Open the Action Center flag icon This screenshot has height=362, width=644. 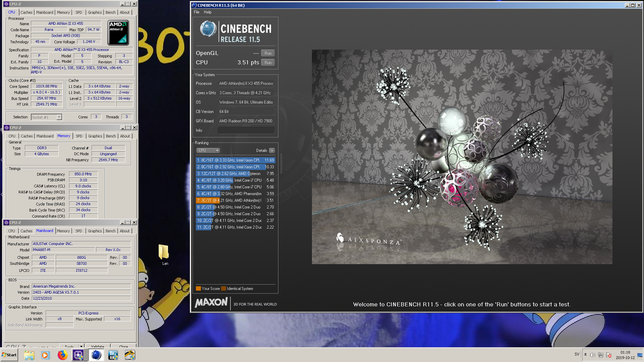(x=609, y=355)
